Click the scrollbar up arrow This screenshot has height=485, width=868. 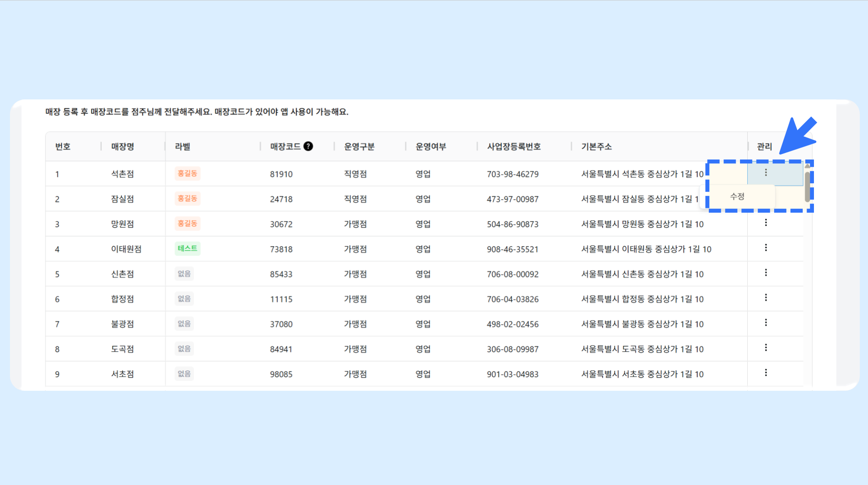(807, 166)
